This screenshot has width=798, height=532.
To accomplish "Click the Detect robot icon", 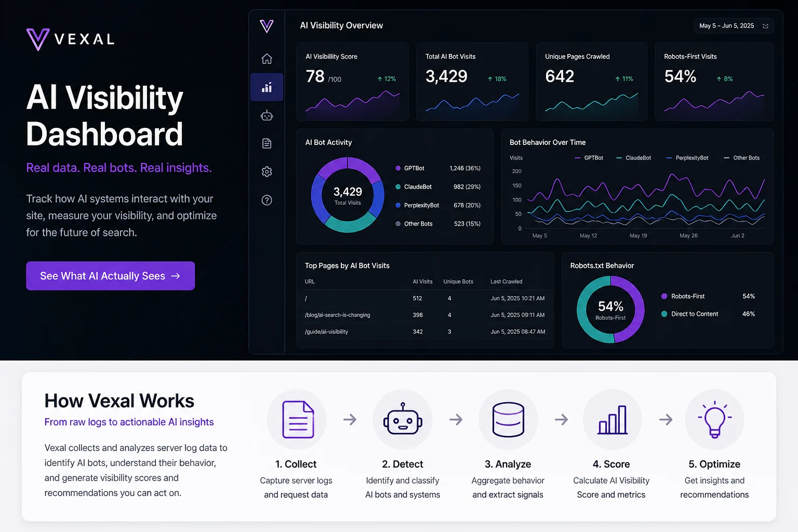I will [403, 419].
